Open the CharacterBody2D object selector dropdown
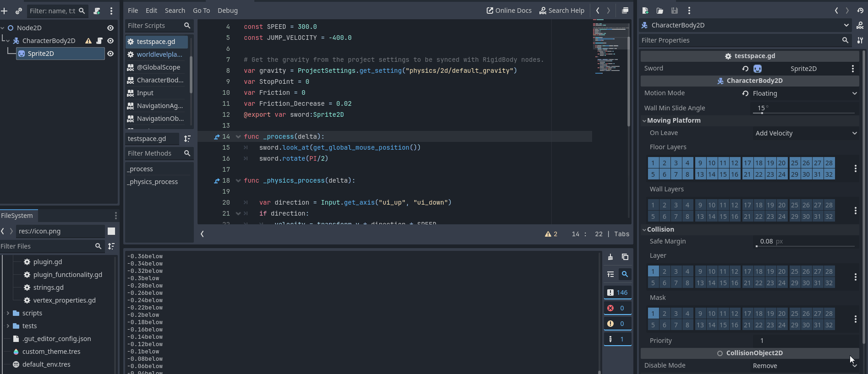 tap(746, 25)
